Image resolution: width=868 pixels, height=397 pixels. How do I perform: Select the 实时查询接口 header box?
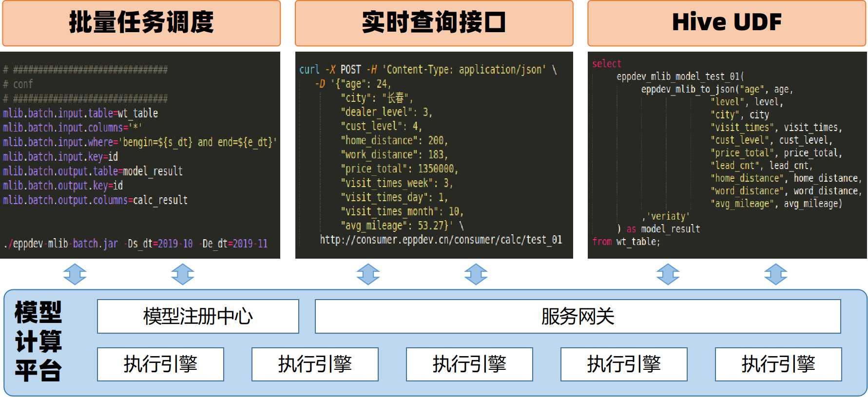pyautogui.click(x=434, y=23)
